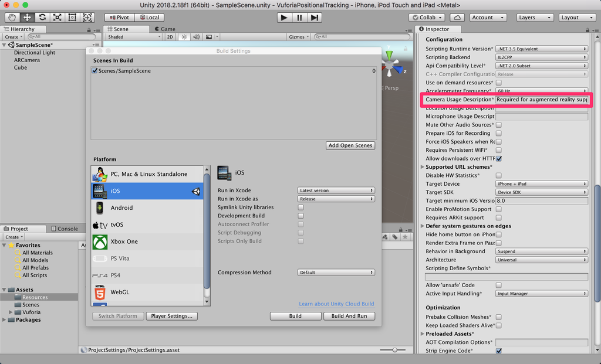This screenshot has width=601, height=364.
Task: Toggle Local handle rotation button
Action: click(x=150, y=17)
